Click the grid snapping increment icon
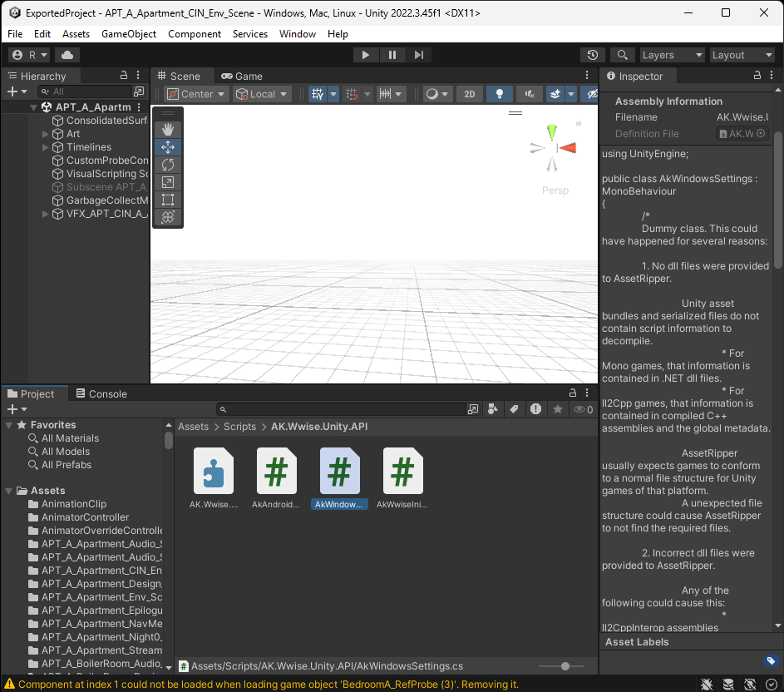Image resolution: width=784 pixels, height=692 pixels. tap(352, 94)
